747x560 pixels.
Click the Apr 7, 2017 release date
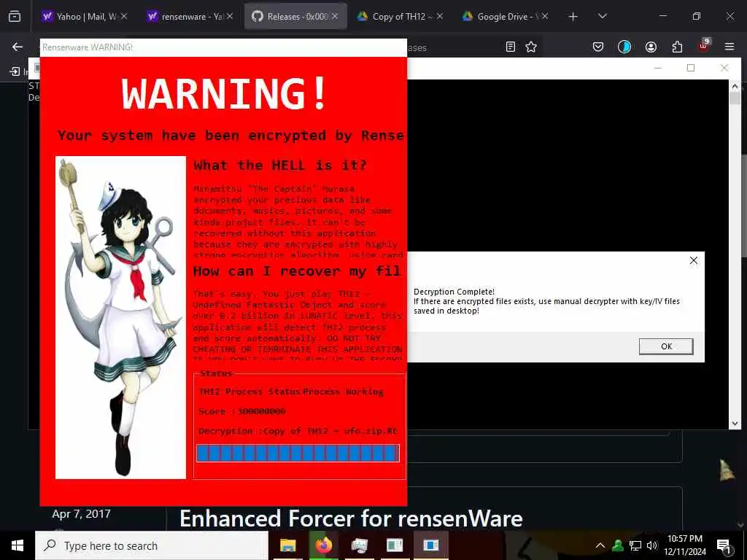click(x=82, y=514)
